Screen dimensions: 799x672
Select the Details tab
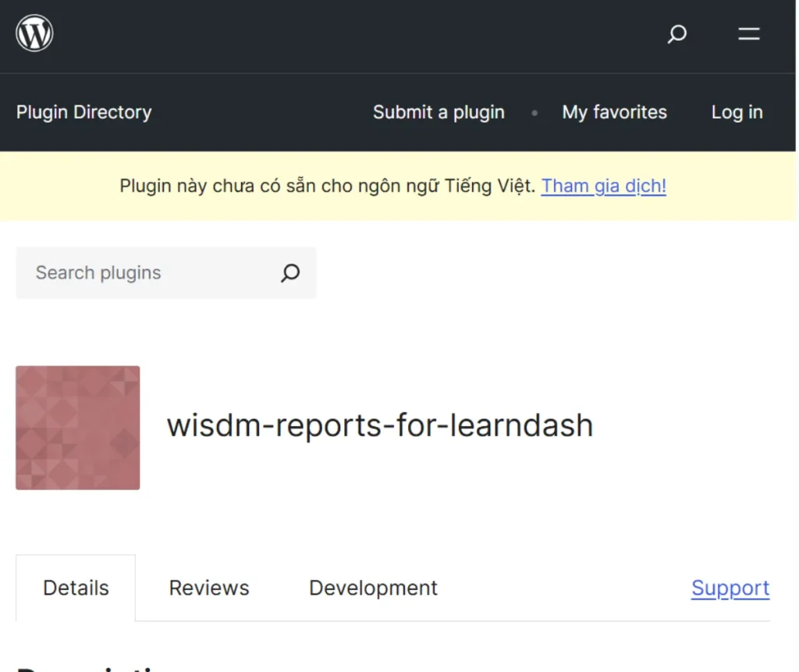tap(76, 588)
